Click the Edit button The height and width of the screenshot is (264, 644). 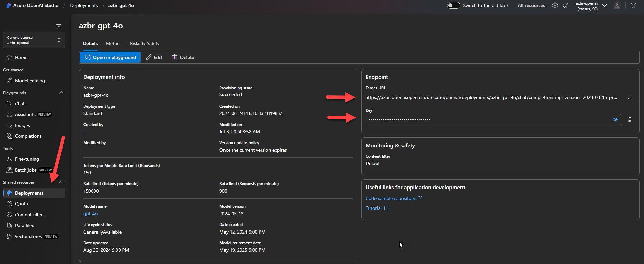[154, 57]
